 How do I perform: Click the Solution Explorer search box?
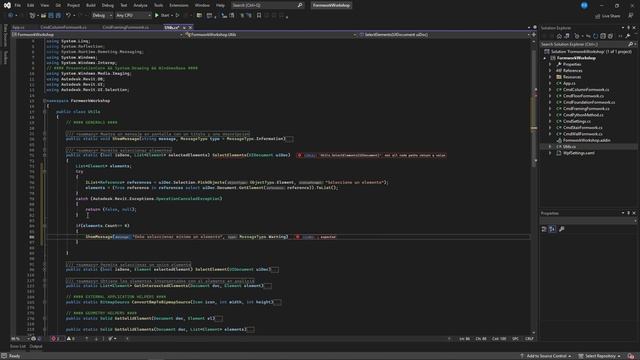[588, 44]
